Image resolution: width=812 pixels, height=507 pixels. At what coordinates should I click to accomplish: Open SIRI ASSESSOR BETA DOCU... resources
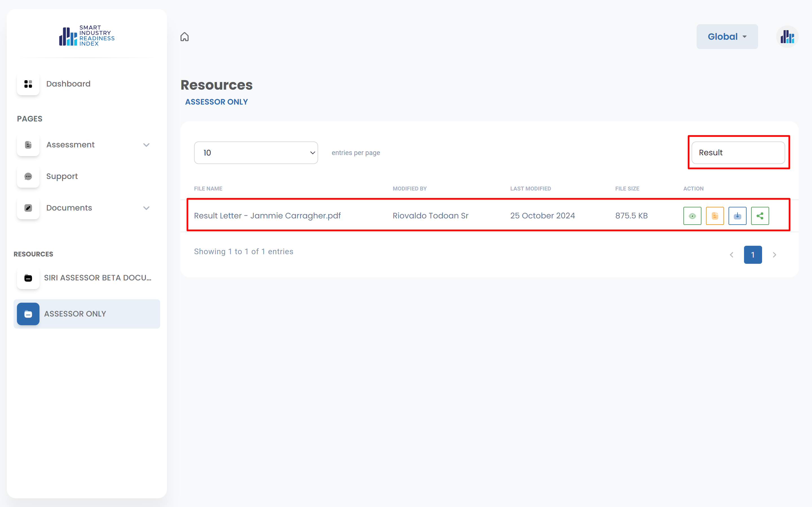pos(97,278)
